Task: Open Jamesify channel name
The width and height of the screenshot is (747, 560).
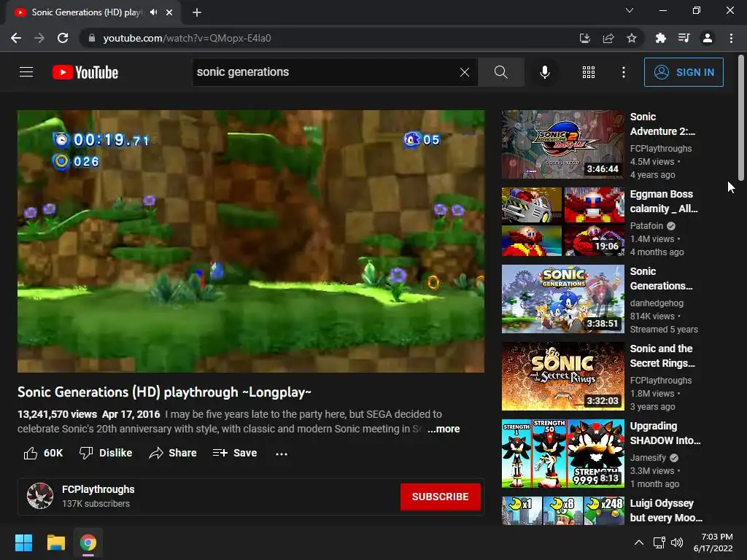Action: [648, 458]
